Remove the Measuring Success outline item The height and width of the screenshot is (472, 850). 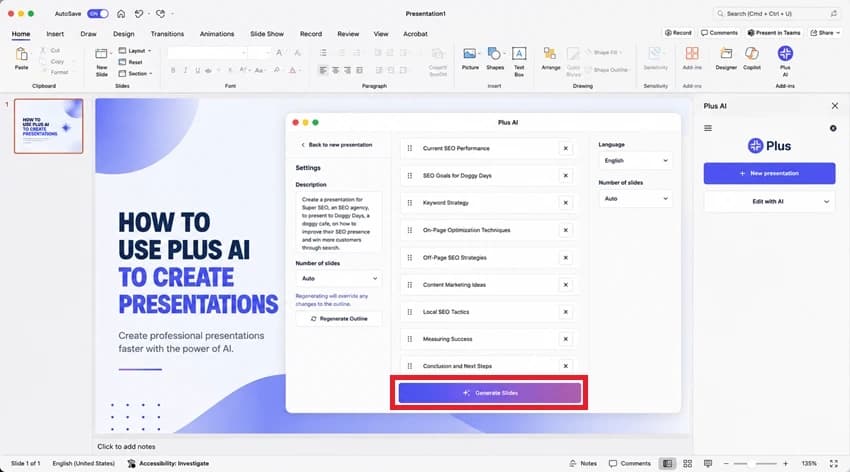point(565,339)
